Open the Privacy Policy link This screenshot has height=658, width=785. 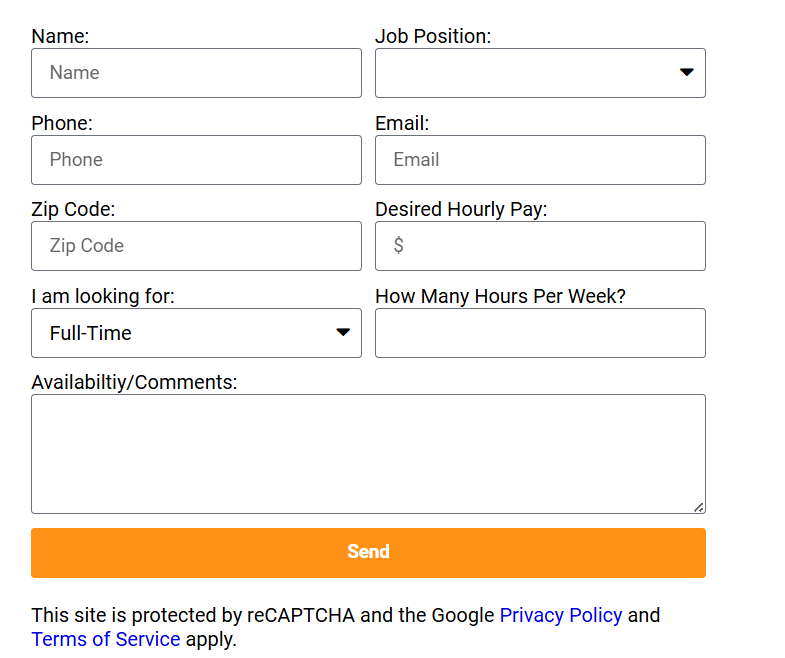560,615
